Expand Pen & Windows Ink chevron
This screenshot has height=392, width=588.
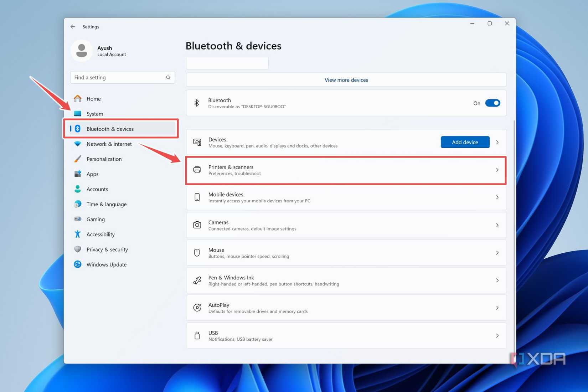497,280
